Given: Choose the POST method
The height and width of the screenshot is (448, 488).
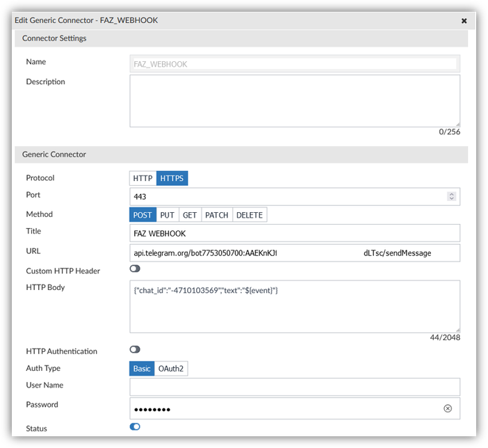Looking at the screenshot, I should pyautogui.click(x=143, y=215).
